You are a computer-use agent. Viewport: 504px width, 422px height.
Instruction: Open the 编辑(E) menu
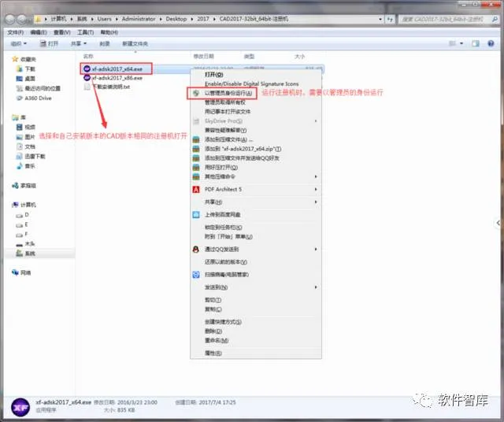(x=39, y=32)
